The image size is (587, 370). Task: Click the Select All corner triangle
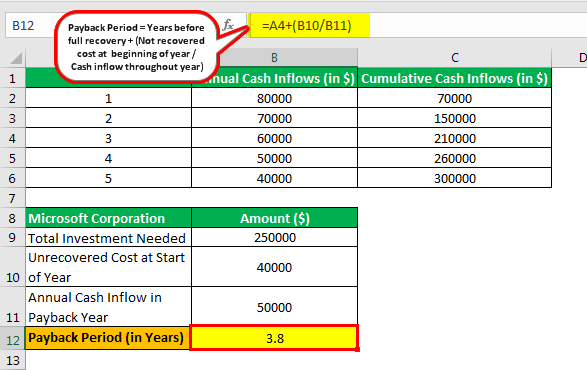[x=16, y=58]
